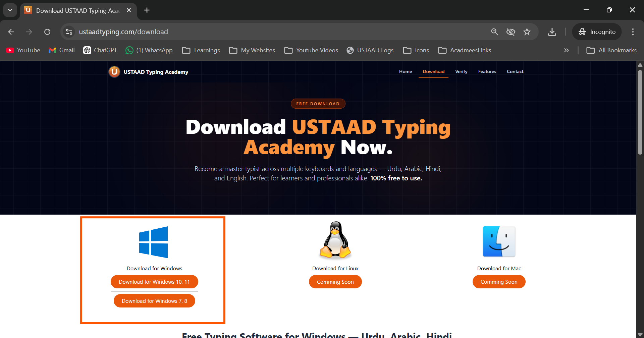Show more hidden bookmarks chevron
Screen dimensions: 644x338
pyautogui.click(x=566, y=50)
